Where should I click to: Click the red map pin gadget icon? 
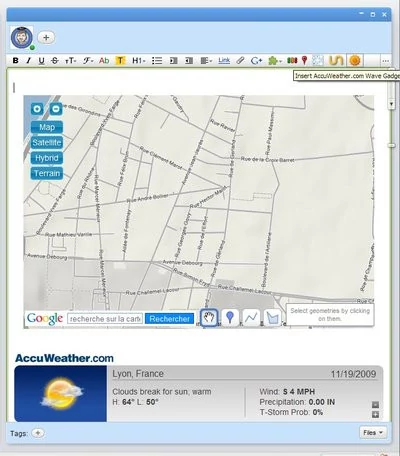click(x=304, y=61)
